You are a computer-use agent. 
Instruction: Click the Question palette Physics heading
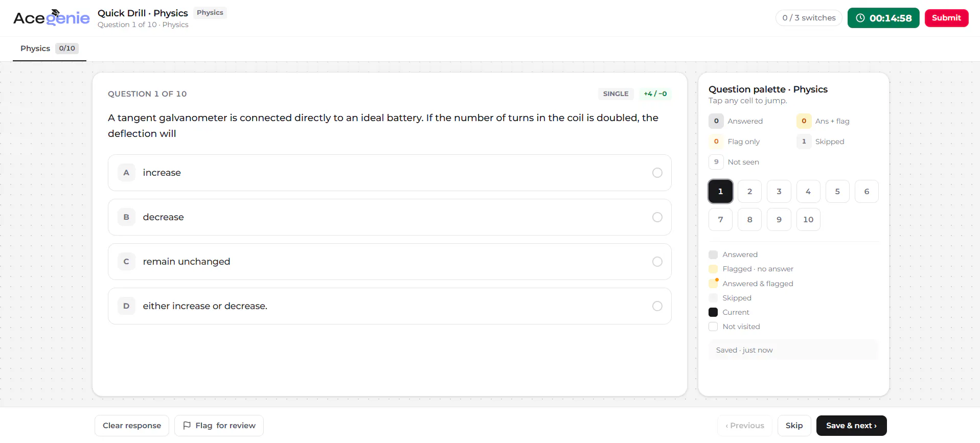point(768,89)
